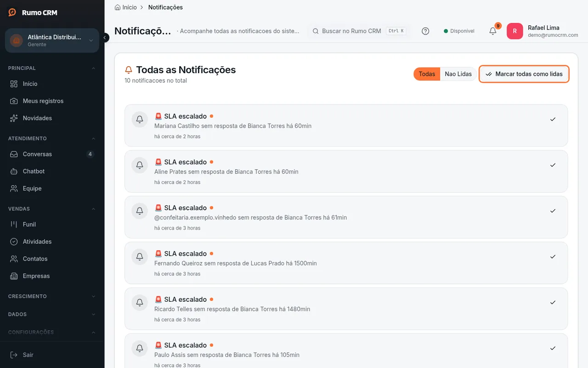588x368 pixels.
Task: Click bell icon beside Mariana Castilho notification
Action: point(140,119)
